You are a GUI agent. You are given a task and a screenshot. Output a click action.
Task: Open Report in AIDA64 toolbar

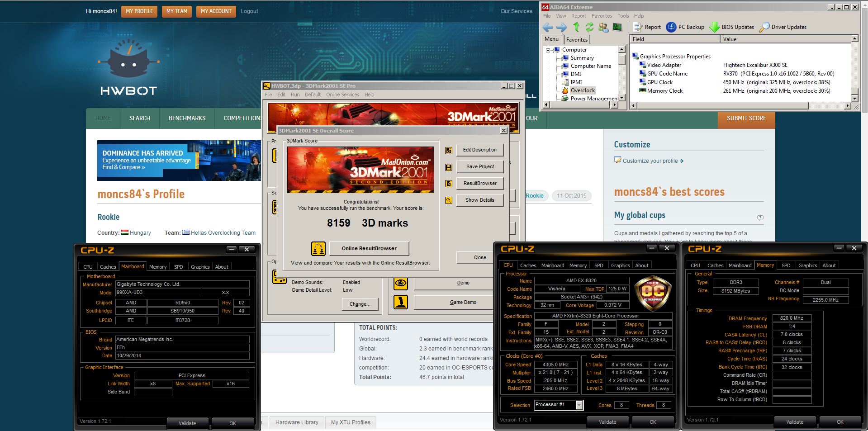(647, 27)
